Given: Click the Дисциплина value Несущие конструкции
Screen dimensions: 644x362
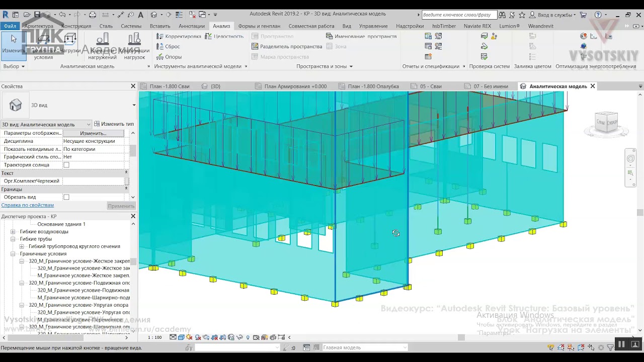Looking at the screenshot, I should pyautogui.click(x=93, y=141).
